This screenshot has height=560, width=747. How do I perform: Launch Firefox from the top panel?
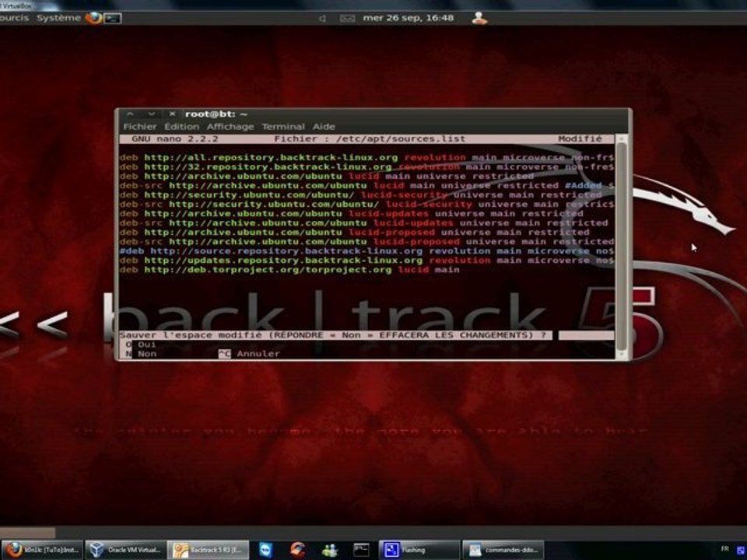pyautogui.click(x=93, y=18)
